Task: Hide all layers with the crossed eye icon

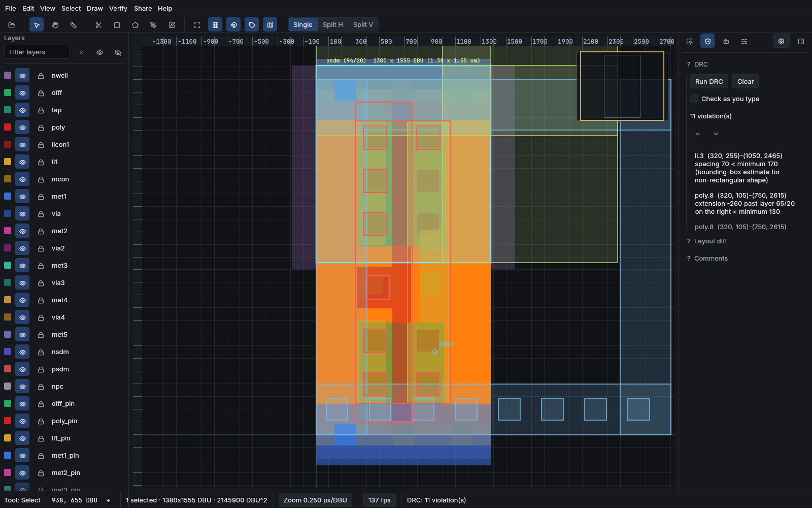Action: [118, 52]
